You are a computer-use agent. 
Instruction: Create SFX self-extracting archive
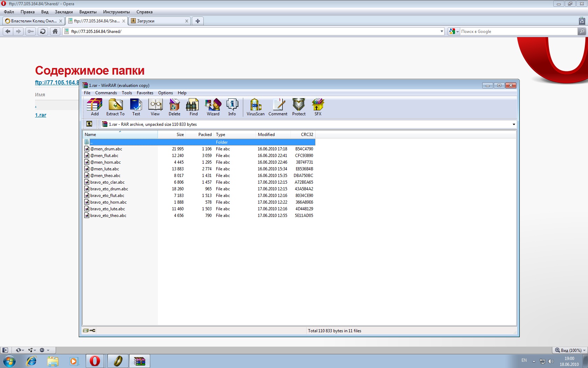pos(318,107)
